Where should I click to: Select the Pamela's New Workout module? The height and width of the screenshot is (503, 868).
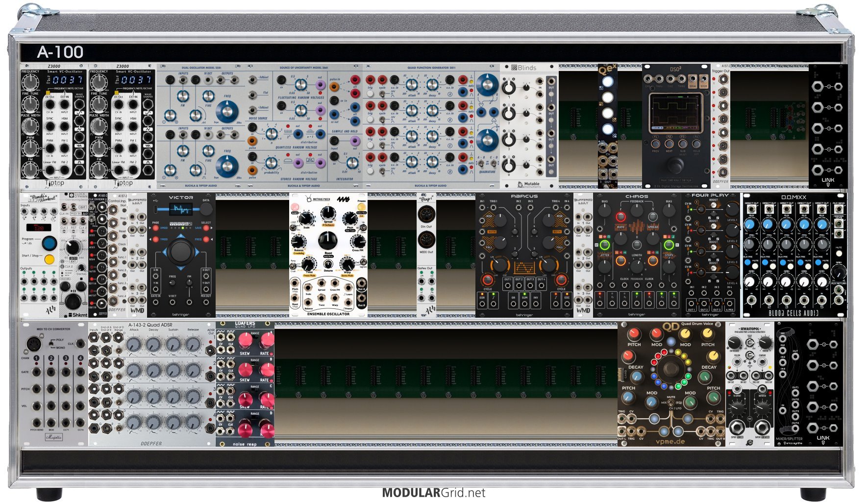click(39, 255)
